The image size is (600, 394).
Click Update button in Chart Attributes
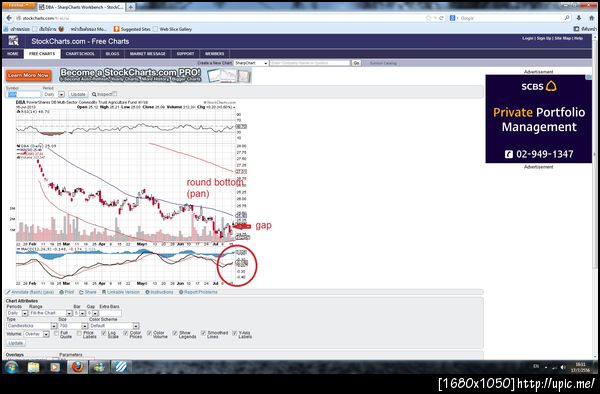click(x=16, y=343)
